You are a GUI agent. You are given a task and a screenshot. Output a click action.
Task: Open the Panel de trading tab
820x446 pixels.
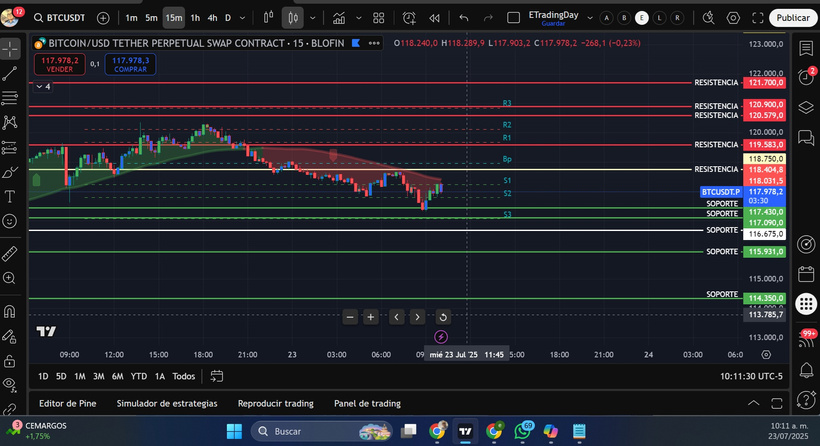click(367, 404)
